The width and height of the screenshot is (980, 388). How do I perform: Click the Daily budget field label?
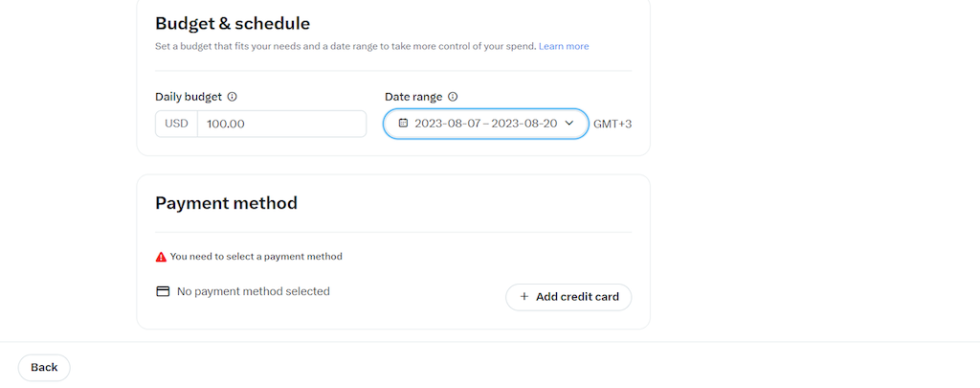[189, 97]
